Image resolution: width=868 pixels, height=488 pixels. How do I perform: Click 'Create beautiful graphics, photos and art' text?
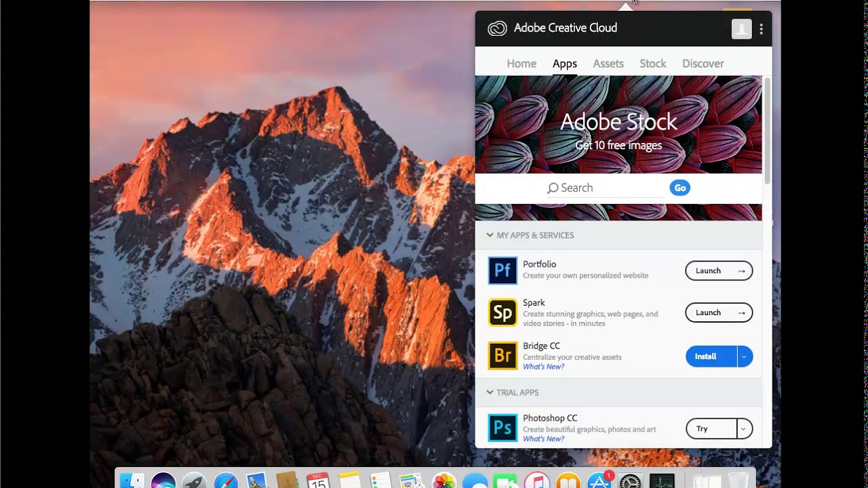(x=589, y=430)
